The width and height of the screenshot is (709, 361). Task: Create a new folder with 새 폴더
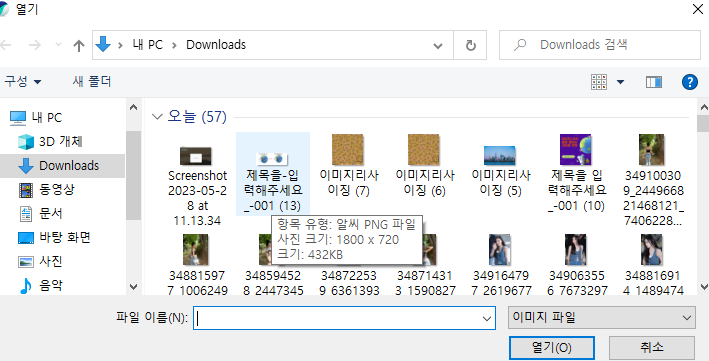(x=92, y=81)
